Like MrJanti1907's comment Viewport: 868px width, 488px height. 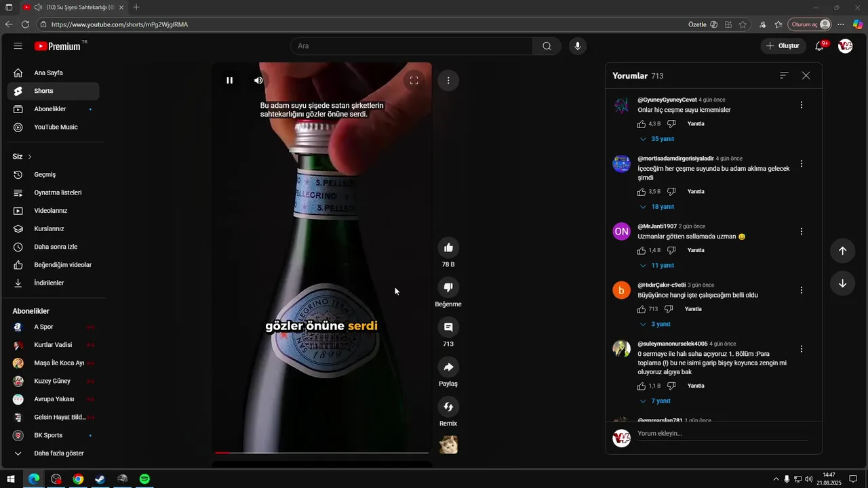pyautogui.click(x=642, y=251)
